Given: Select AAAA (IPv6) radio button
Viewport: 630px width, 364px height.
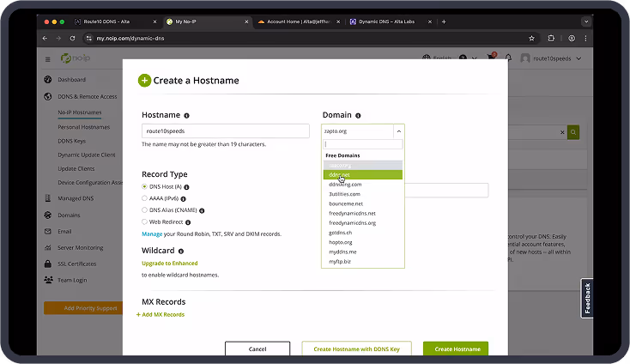Looking at the screenshot, I should click(144, 198).
